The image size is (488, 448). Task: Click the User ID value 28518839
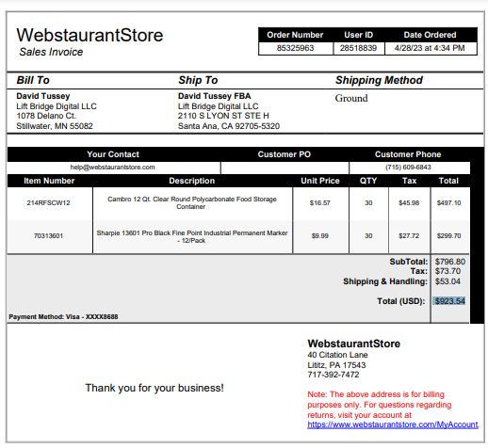pyautogui.click(x=358, y=48)
